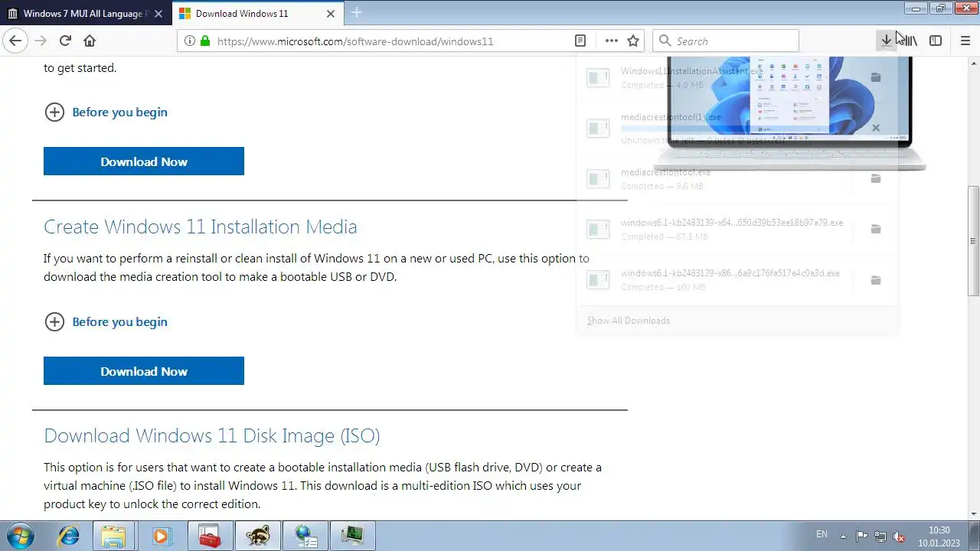The width and height of the screenshot is (980, 551).
Task: Open containing folder for mediacreationtool.exe
Action: tap(876, 178)
